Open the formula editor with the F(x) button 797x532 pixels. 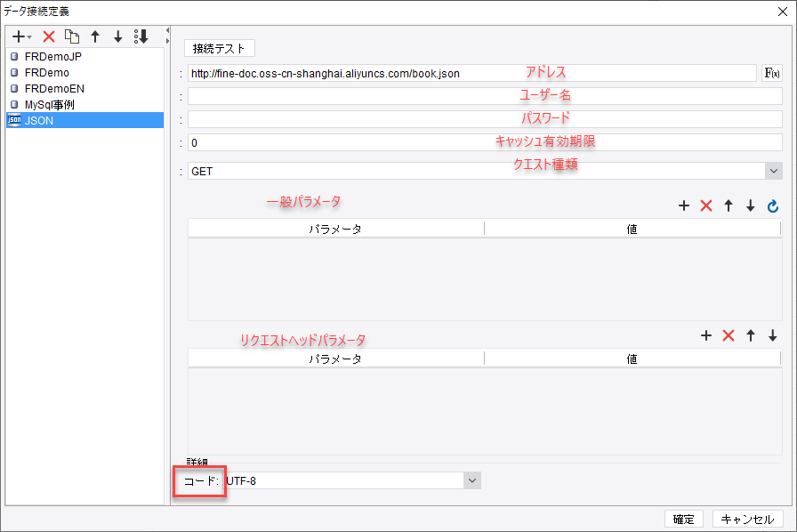pos(770,73)
